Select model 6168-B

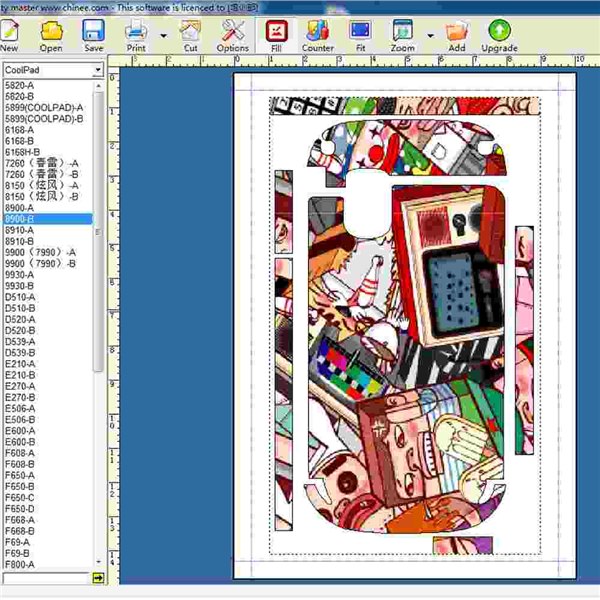point(20,141)
